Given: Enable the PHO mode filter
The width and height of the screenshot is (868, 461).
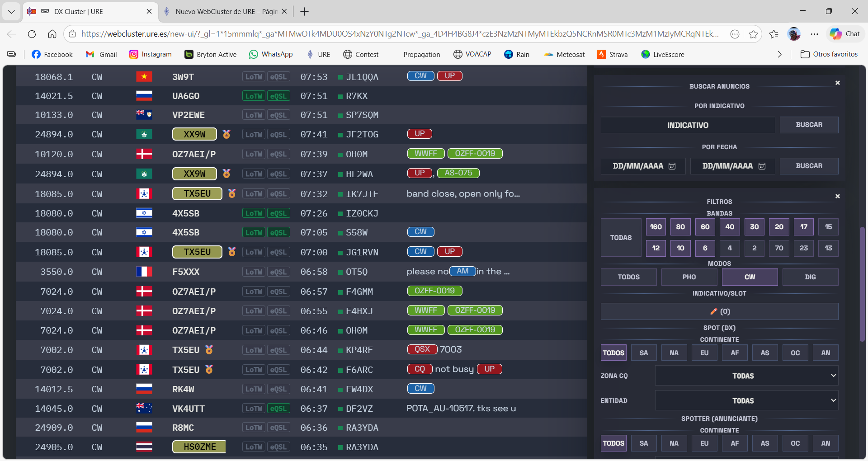Looking at the screenshot, I should pyautogui.click(x=689, y=277).
